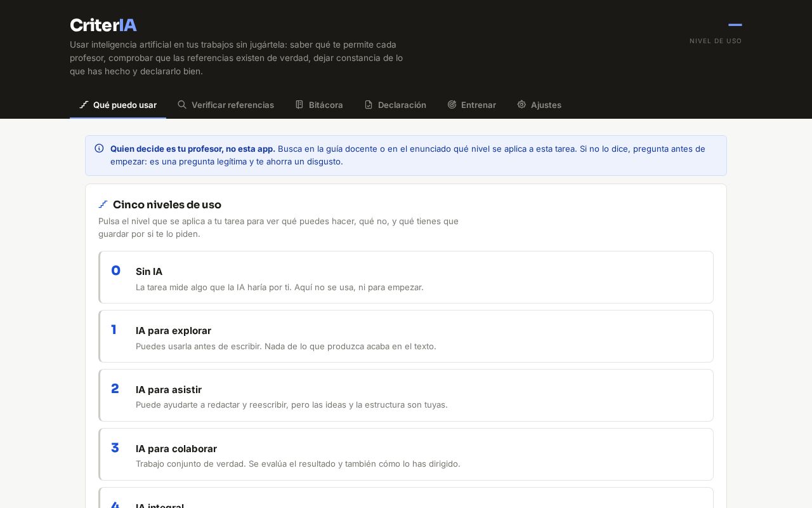Click the target icon beside Entrenar
The width and height of the screenshot is (812, 508).
[452, 105]
